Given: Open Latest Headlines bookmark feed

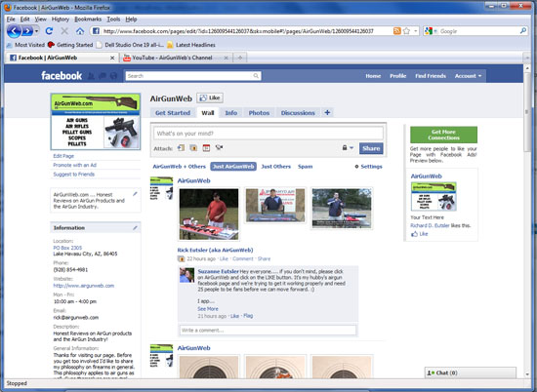Looking at the screenshot, I should point(191,45).
